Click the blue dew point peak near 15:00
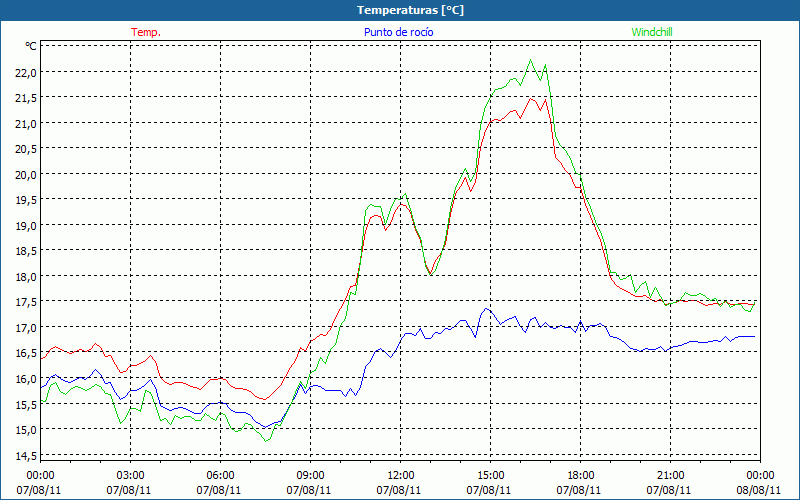Viewport: 800px width, 500px height. [x=486, y=308]
